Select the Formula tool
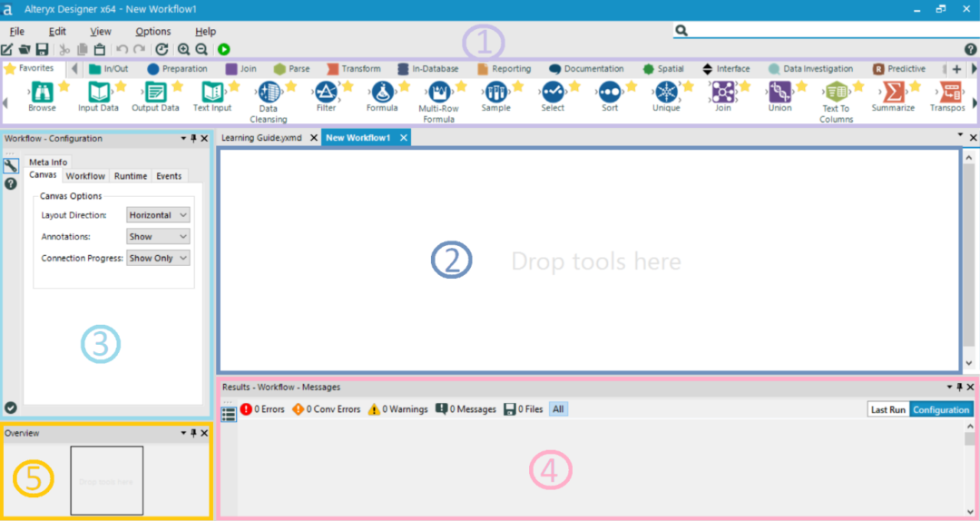The image size is (980, 521). [382, 93]
